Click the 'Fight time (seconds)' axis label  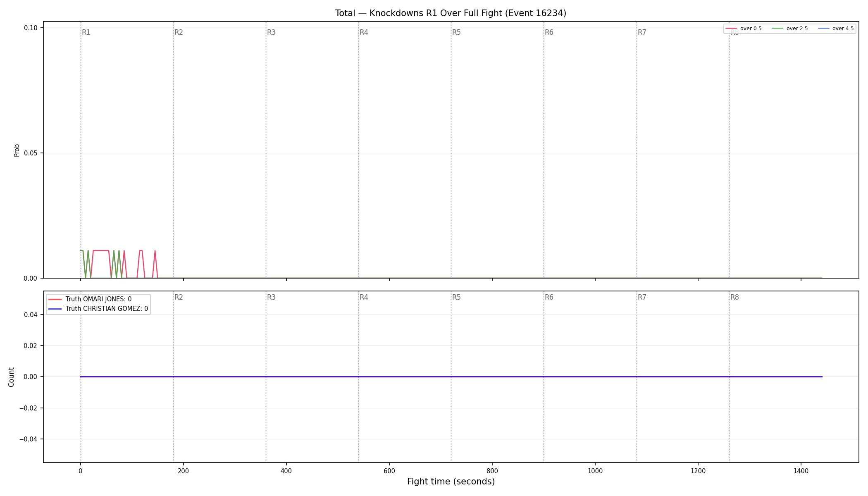(x=451, y=482)
